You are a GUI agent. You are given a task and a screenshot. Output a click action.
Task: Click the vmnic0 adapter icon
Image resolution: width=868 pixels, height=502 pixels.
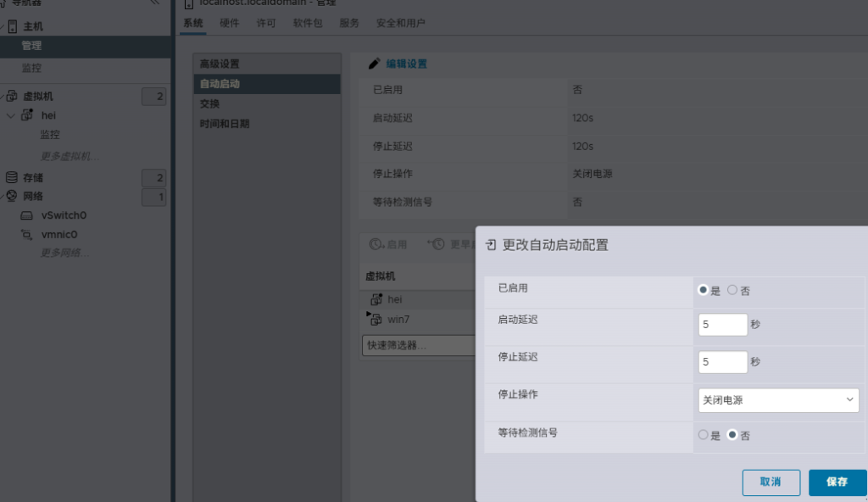(27, 235)
